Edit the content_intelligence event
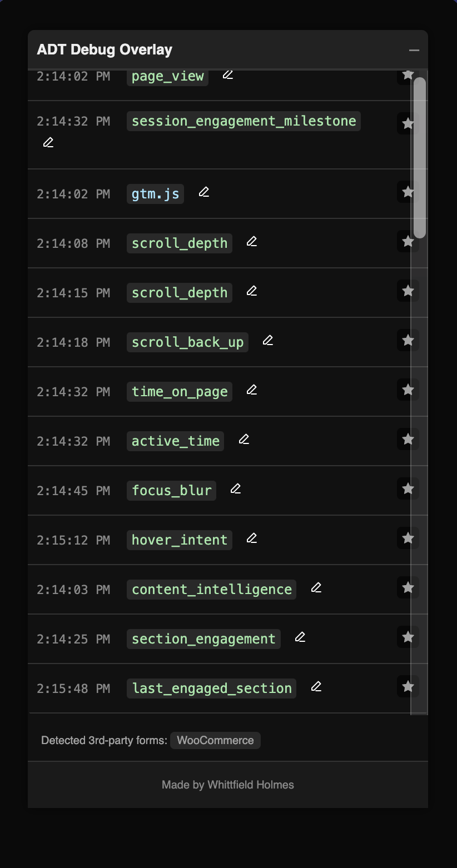This screenshot has width=457, height=868. [316, 588]
